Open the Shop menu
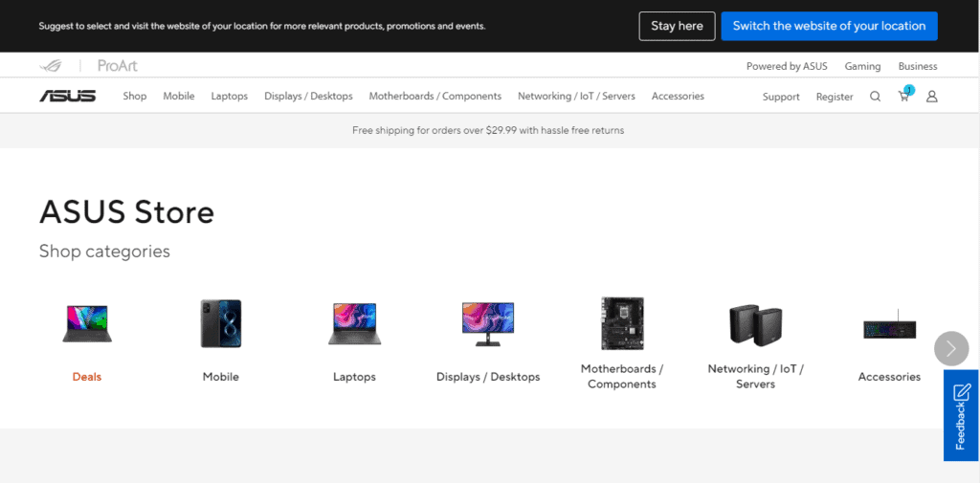The width and height of the screenshot is (980, 483). (x=134, y=97)
